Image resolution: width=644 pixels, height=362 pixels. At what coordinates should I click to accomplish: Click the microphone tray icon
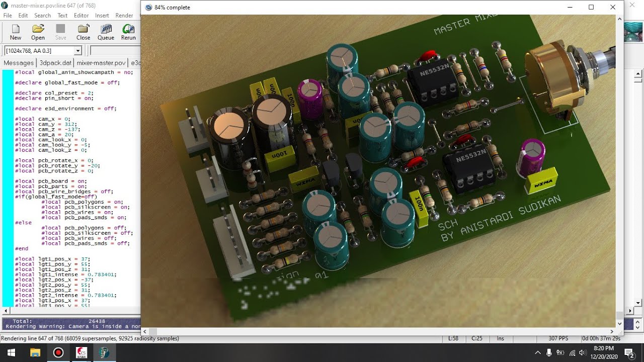(x=549, y=352)
